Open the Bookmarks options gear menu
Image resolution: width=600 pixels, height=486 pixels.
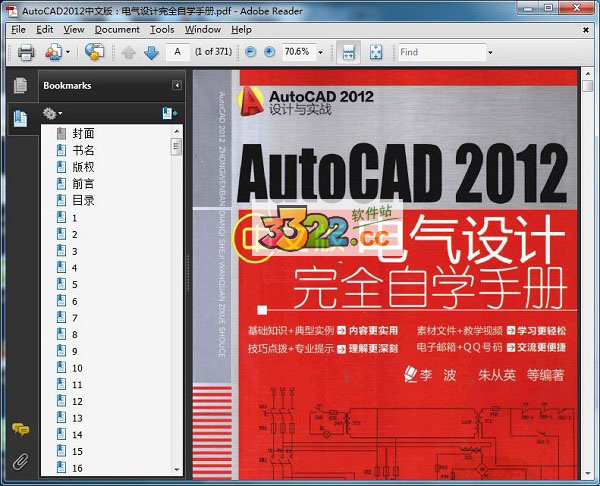point(52,113)
